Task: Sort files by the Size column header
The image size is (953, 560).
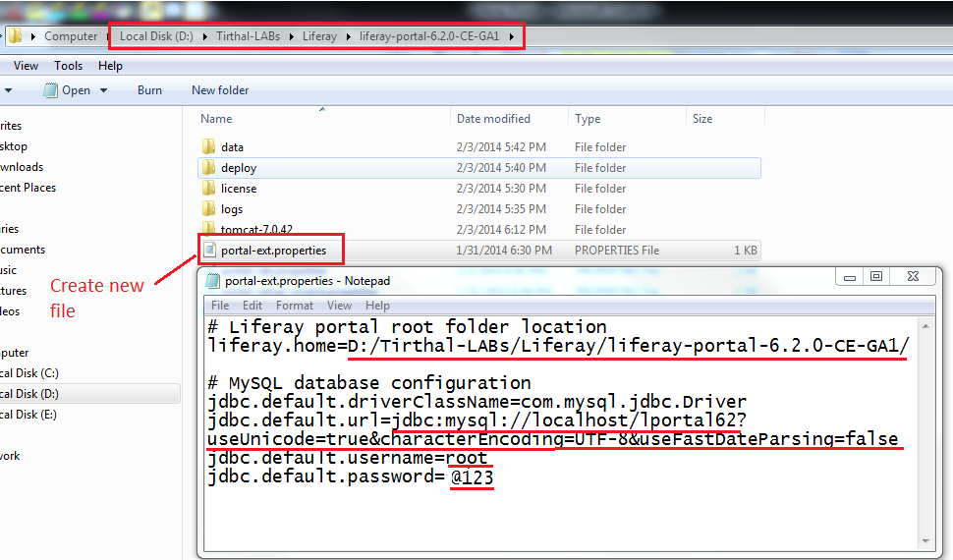Action: [702, 119]
